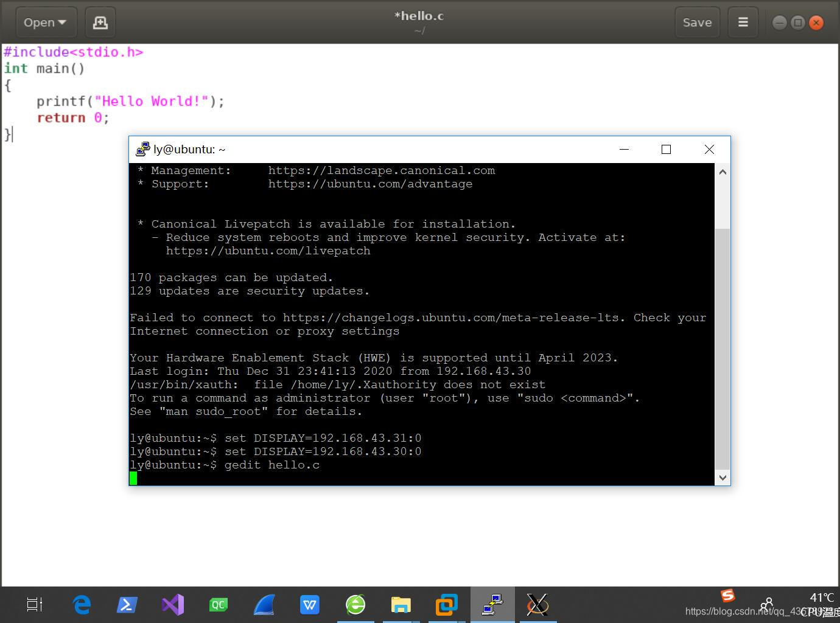Minimize the PuTTY terminal window
Screen dimensions: 840x623
coord(624,149)
